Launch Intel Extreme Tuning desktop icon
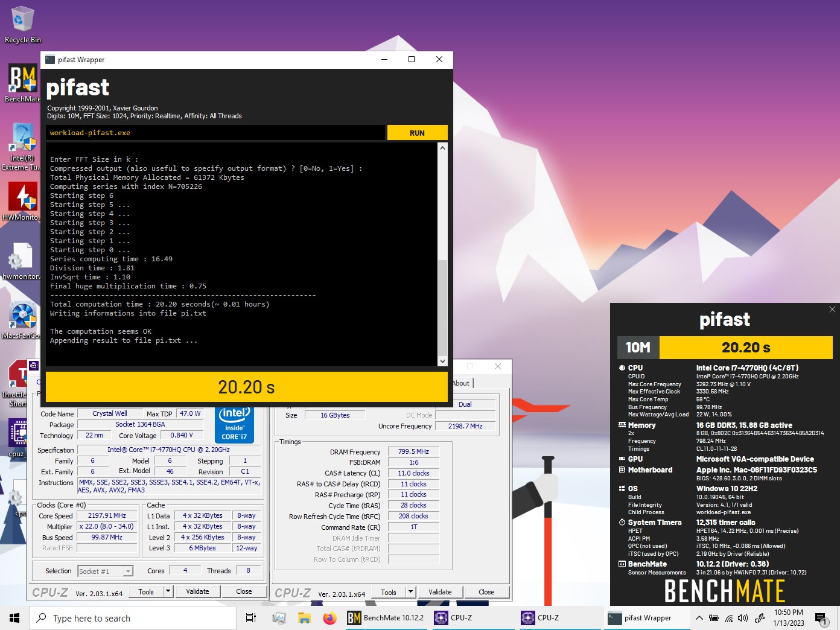 click(x=22, y=146)
